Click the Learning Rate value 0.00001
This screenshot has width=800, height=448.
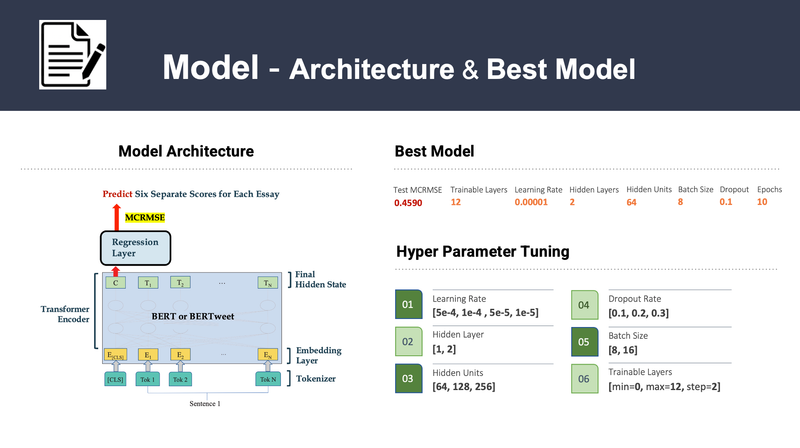pos(532,202)
